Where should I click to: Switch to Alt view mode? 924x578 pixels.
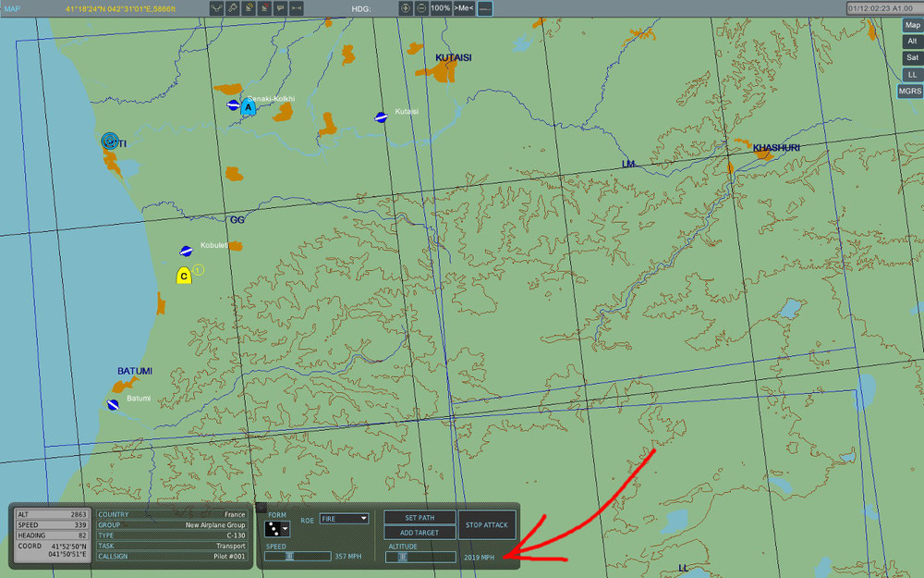coord(912,42)
